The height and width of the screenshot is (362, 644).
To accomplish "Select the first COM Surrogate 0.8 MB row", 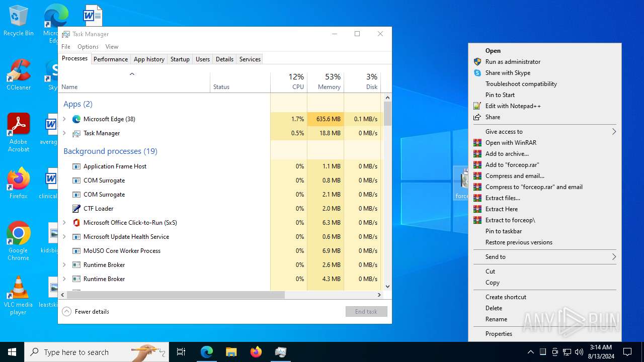I will (220, 180).
